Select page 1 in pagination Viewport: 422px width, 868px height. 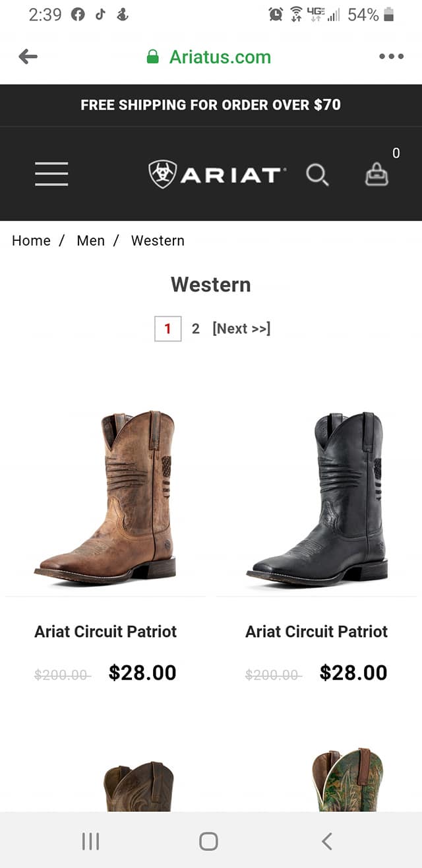[167, 328]
